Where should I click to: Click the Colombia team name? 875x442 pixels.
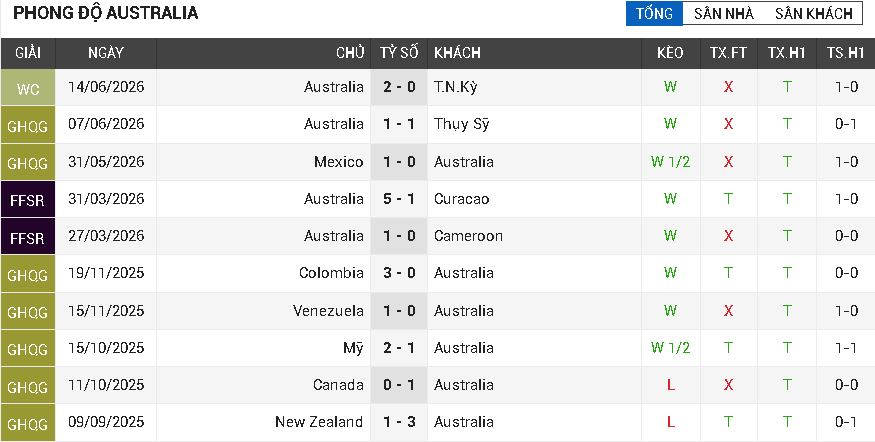[x=331, y=273]
